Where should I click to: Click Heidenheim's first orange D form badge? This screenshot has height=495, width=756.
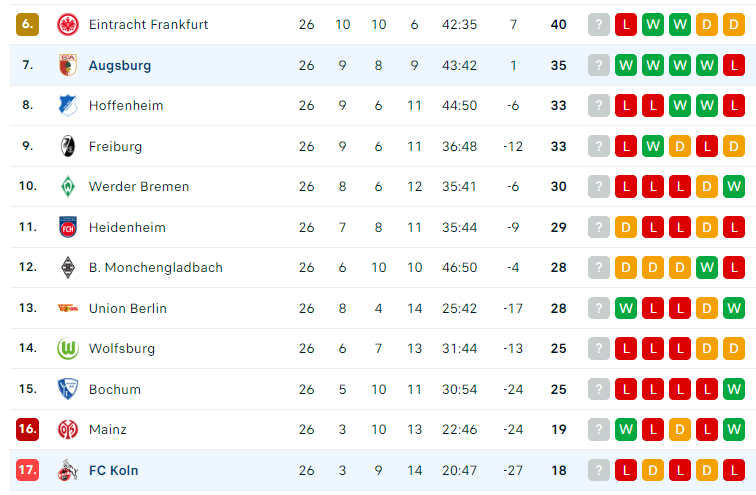[626, 227]
